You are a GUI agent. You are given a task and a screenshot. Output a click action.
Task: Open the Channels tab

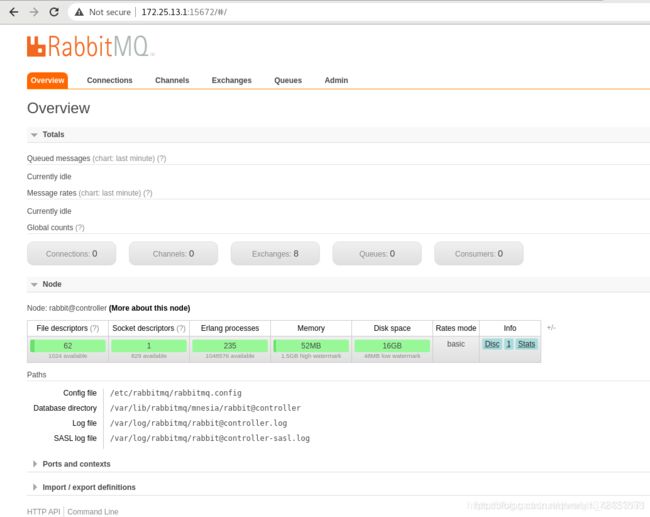[x=172, y=80]
